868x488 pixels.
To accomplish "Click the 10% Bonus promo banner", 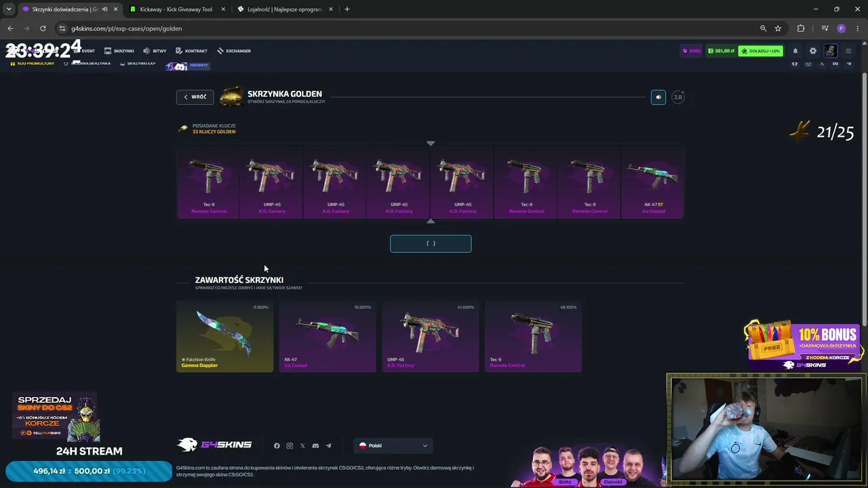I will tap(803, 345).
